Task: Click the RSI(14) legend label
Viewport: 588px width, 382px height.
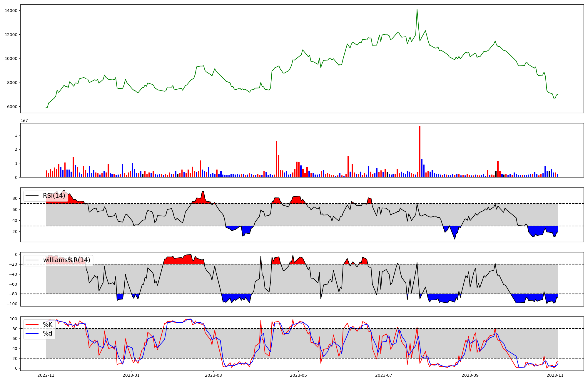Action: [54, 196]
